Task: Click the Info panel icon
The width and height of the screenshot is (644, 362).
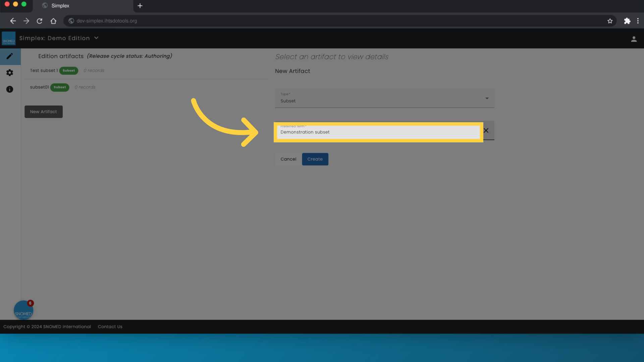Action: [x=10, y=89]
